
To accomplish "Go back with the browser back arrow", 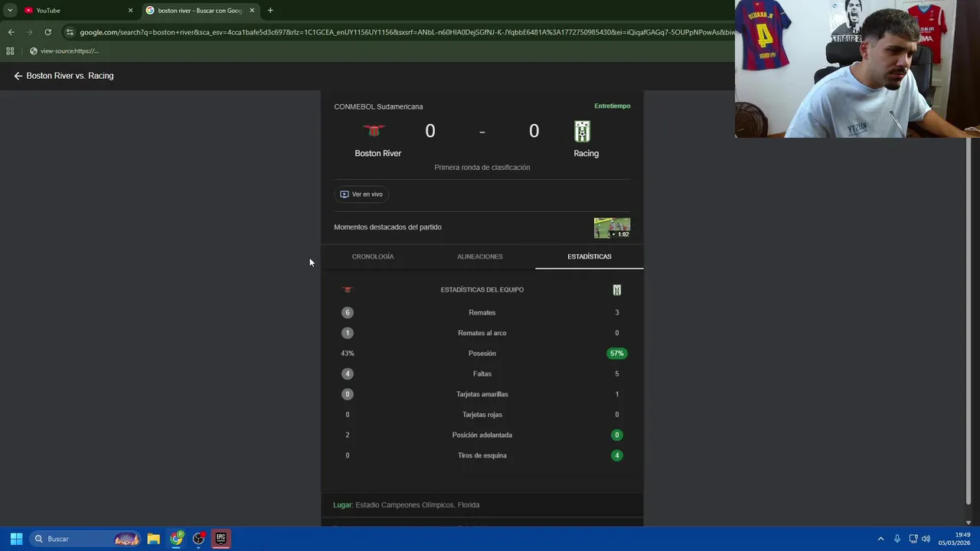I will [x=11, y=32].
